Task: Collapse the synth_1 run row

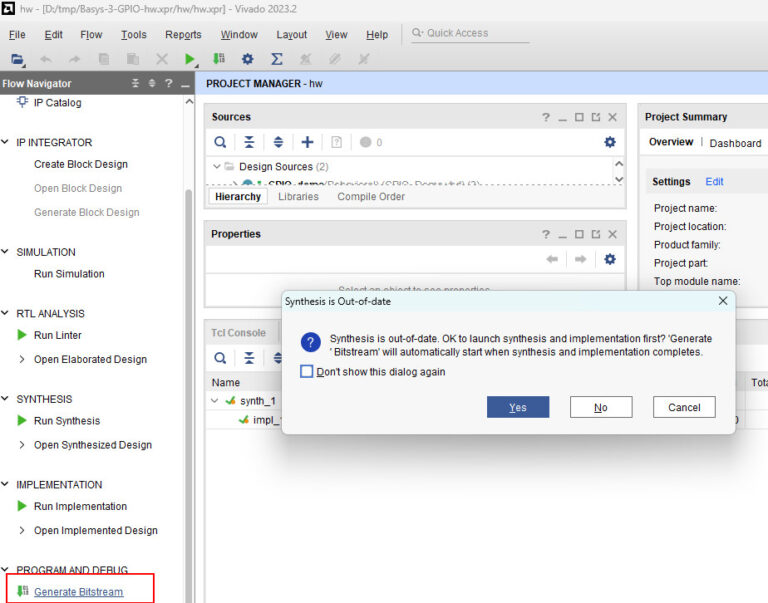Action: [x=215, y=401]
